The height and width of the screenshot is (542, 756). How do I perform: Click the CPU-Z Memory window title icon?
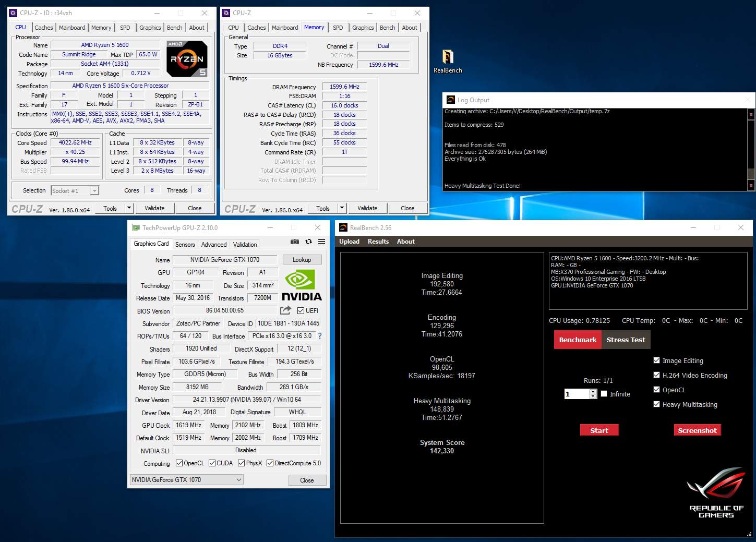226,13
